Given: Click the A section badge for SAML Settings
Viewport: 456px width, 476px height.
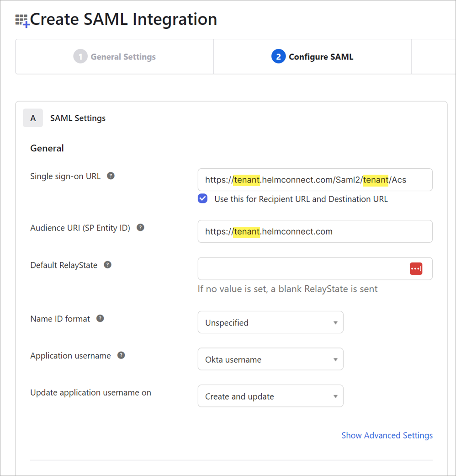Looking at the screenshot, I should pos(33,118).
